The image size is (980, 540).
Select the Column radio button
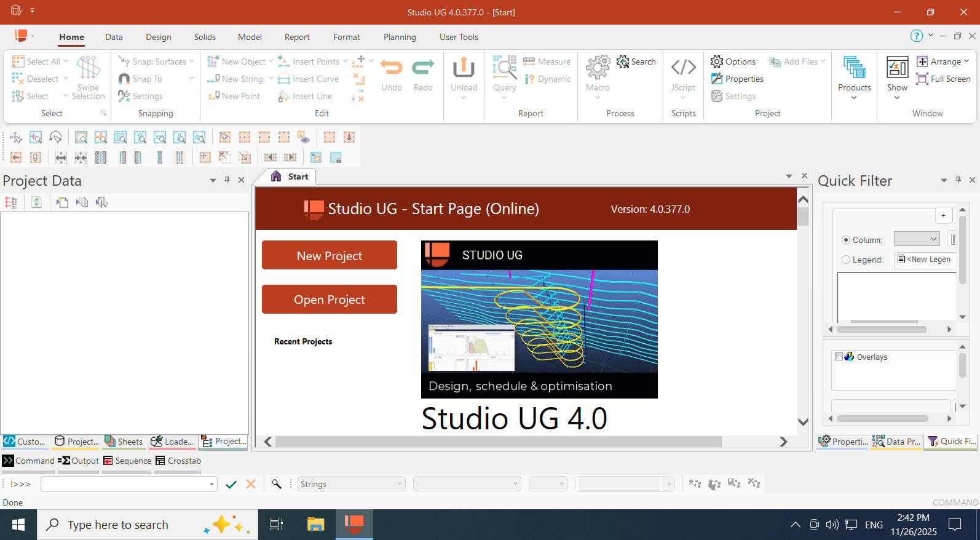pos(846,240)
